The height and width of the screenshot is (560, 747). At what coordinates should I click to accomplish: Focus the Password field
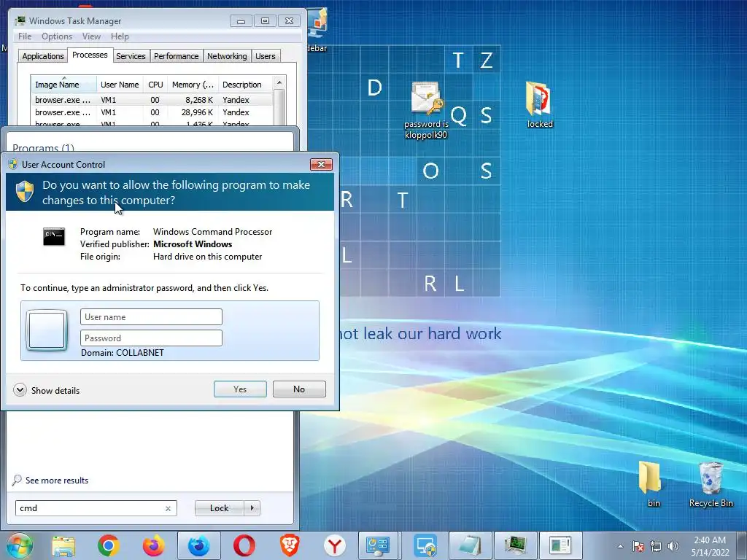[151, 338]
